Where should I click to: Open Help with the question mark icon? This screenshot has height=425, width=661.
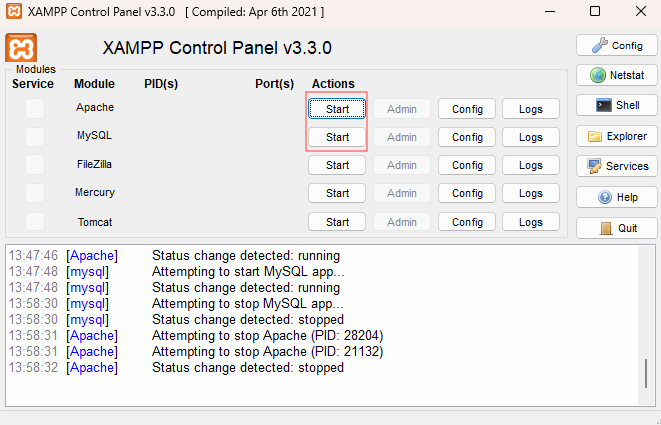[x=617, y=197]
